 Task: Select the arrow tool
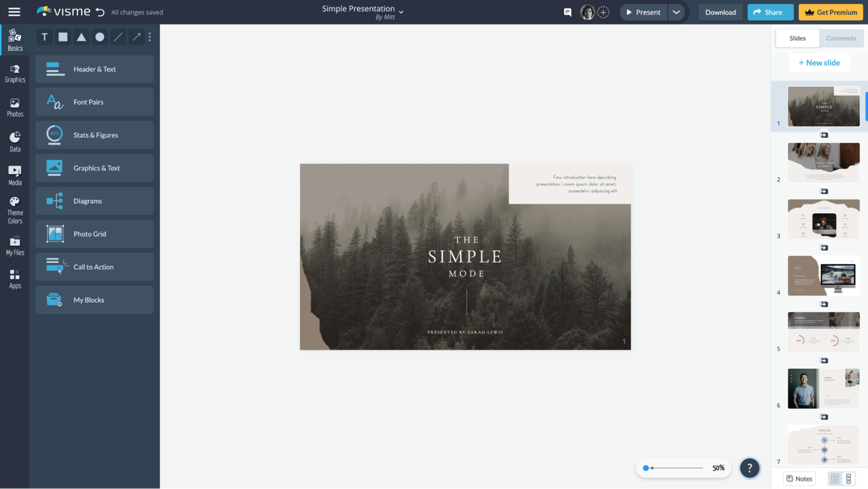[x=136, y=37]
